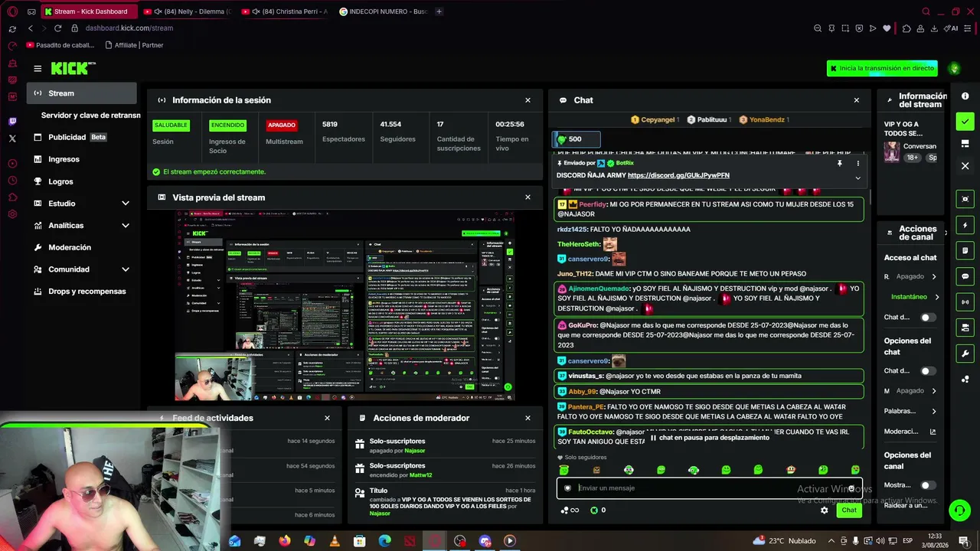Click the chat bubble quick action icon

coord(965,276)
